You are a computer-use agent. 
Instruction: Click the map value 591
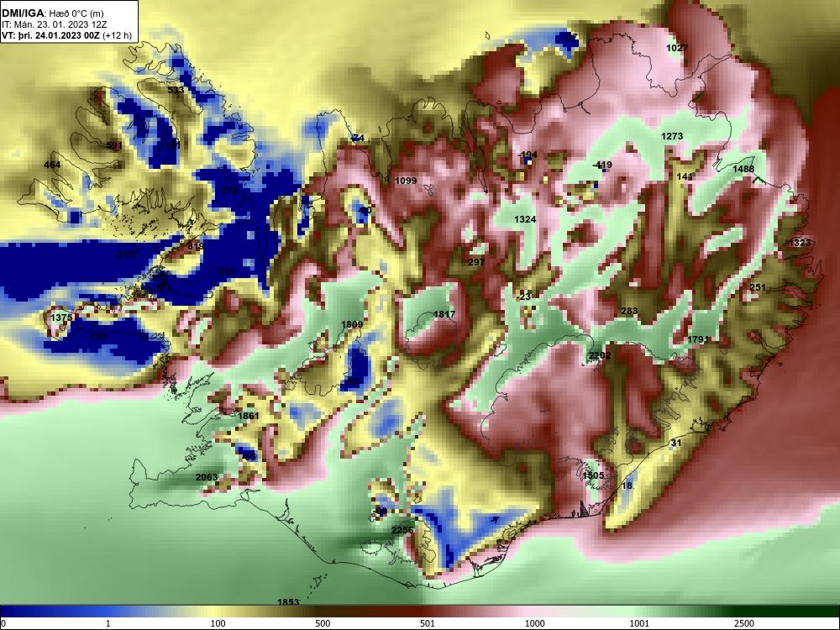point(114,145)
